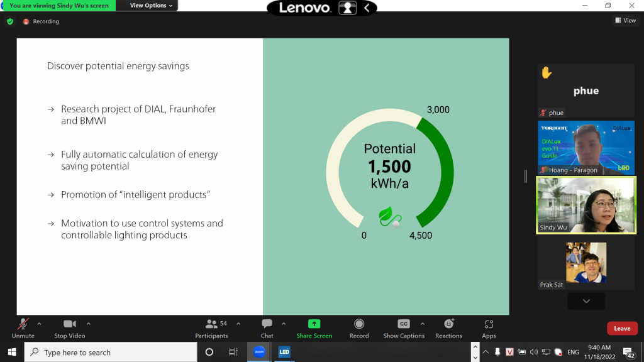This screenshot has width=644, height=362.
Task: Open Zoom app in Windows taskbar
Action: pos(259,352)
